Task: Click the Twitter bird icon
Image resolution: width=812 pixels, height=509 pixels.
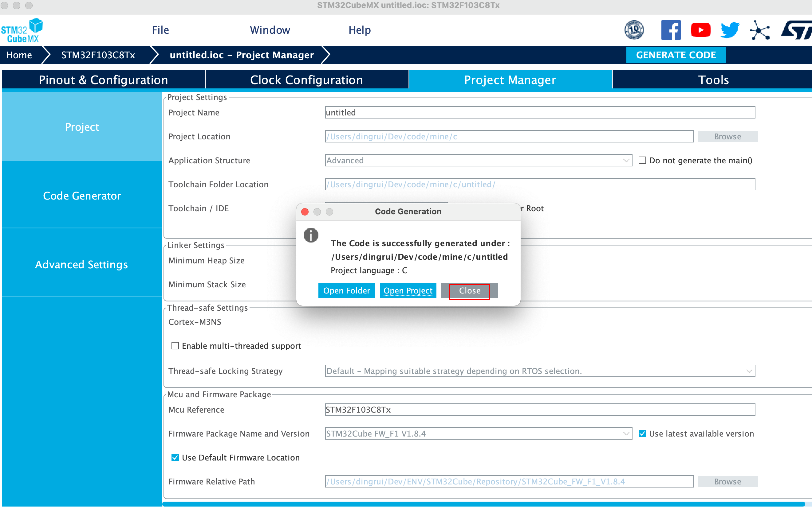Action: [730, 30]
